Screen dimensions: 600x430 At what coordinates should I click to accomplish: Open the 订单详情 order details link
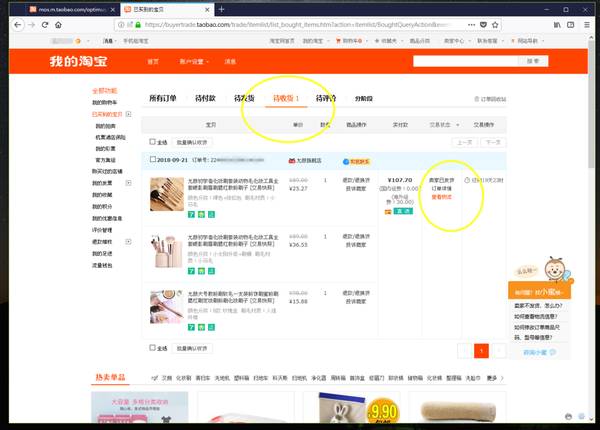coord(442,189)
